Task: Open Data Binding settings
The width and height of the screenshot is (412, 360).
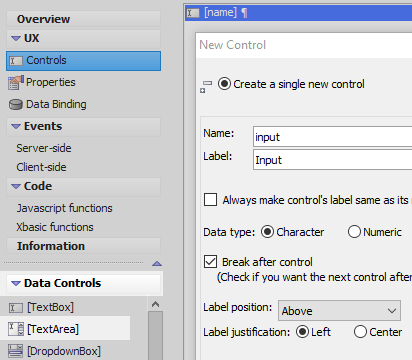Action: tap(56, 104)
